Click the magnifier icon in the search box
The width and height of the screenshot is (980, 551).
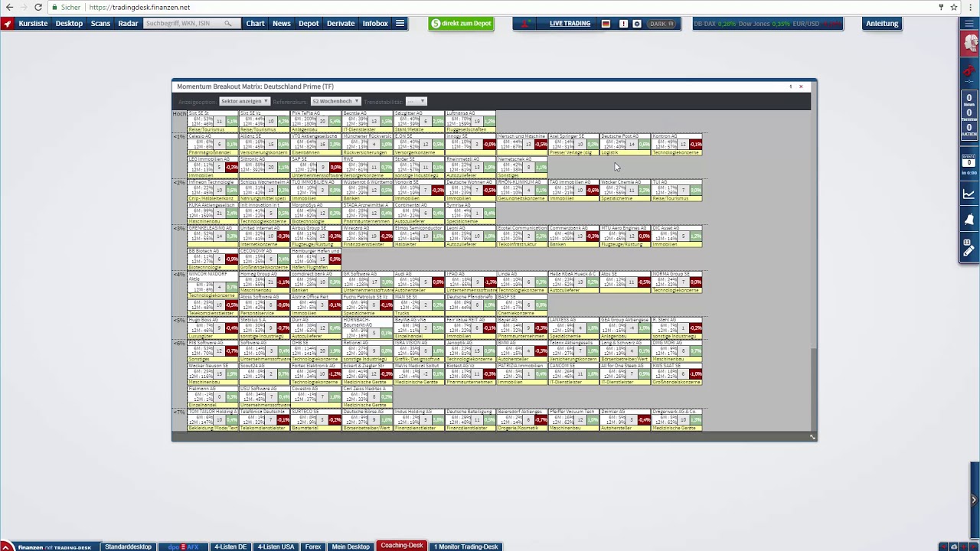(227, 24)
